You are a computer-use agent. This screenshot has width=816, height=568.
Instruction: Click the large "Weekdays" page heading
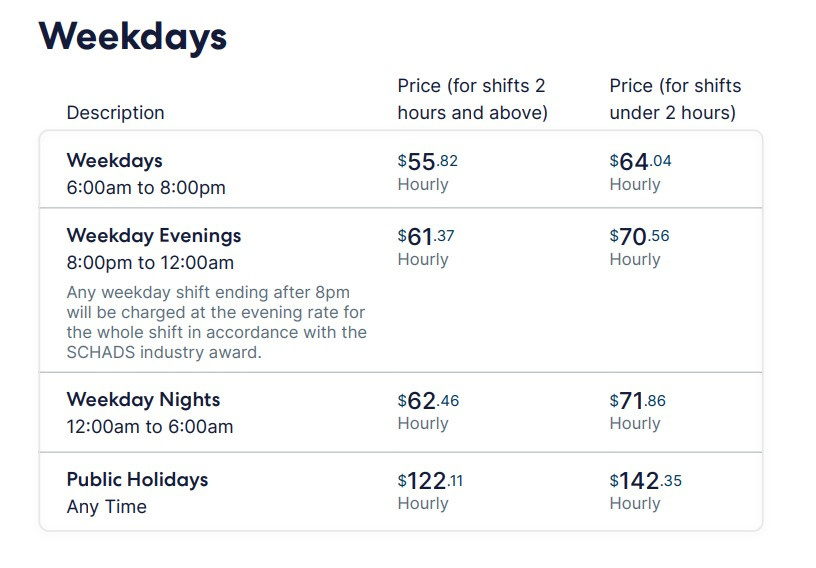pyautogui.click(x=132, y=37)
